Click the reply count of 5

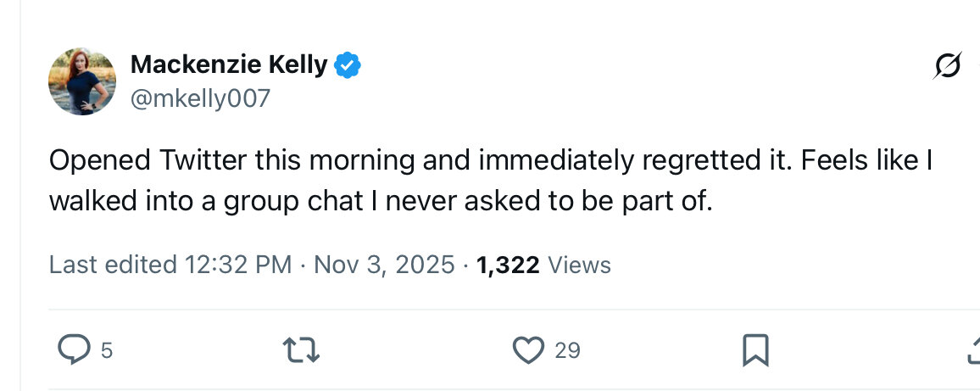coord(106,349)
